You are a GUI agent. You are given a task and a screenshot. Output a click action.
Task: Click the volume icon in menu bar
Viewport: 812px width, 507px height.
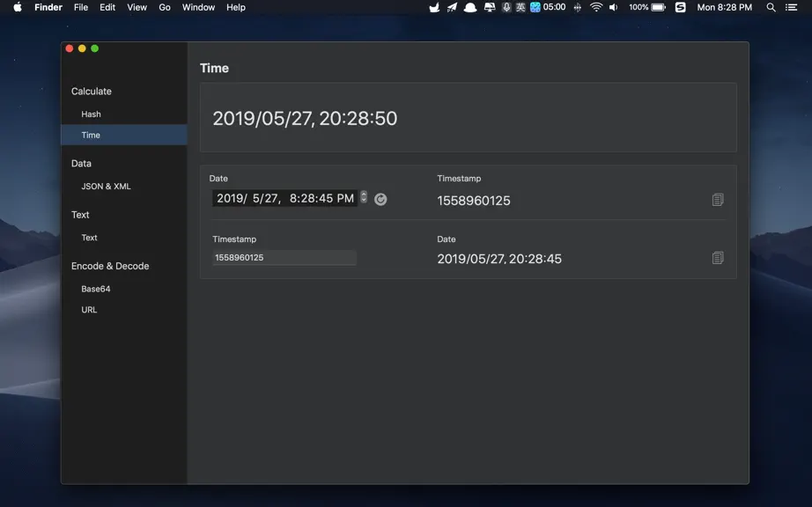pyautogui.click(x=614, y=7)
